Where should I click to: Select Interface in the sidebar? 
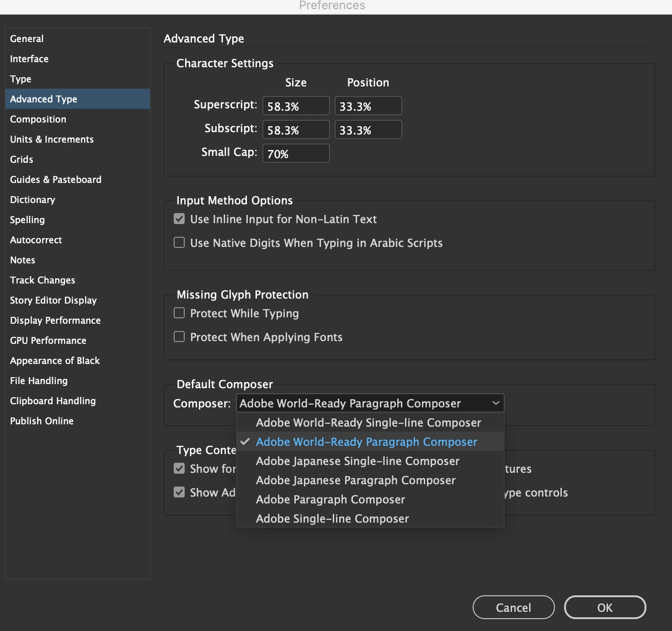point(78,59)
